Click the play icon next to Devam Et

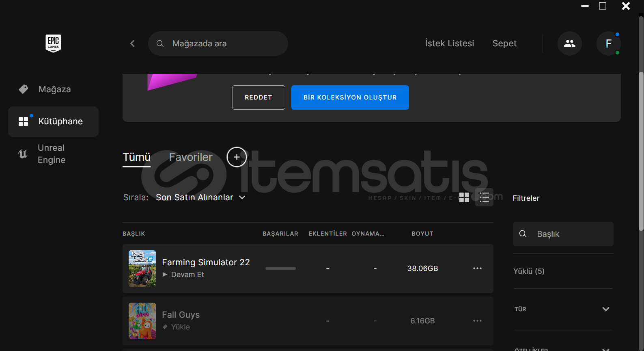pos(165,275)
